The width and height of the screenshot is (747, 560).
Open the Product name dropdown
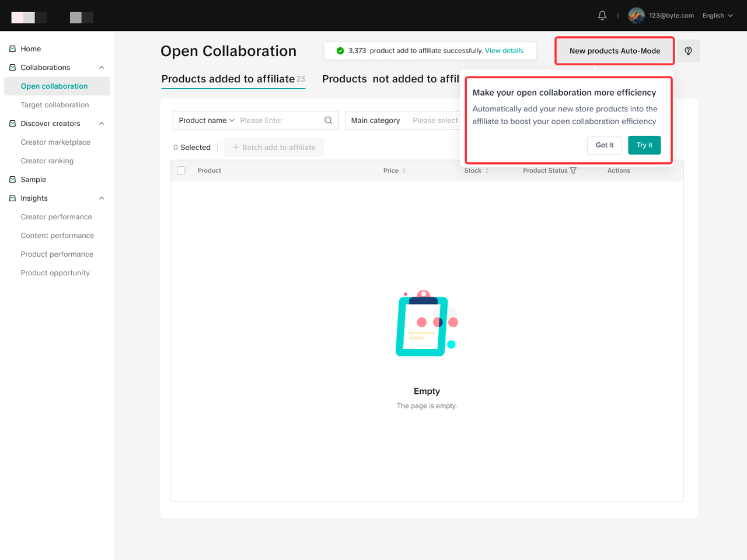(207, 120)
